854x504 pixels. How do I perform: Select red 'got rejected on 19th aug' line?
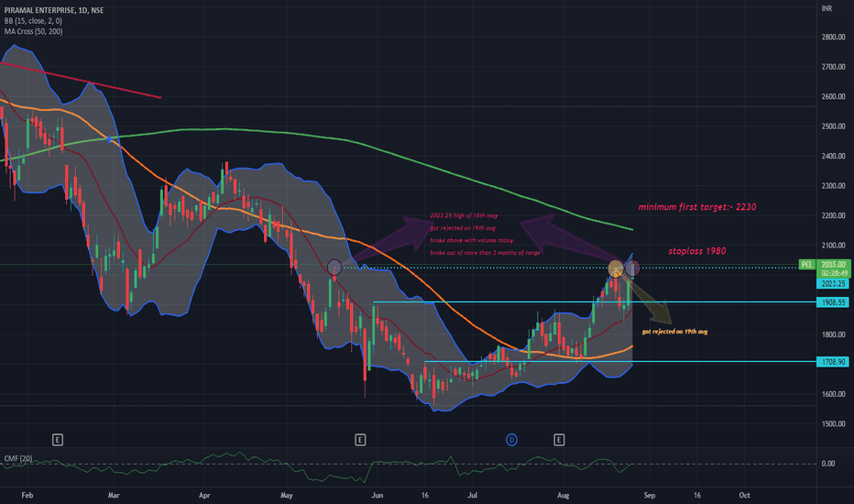point(463,228)
